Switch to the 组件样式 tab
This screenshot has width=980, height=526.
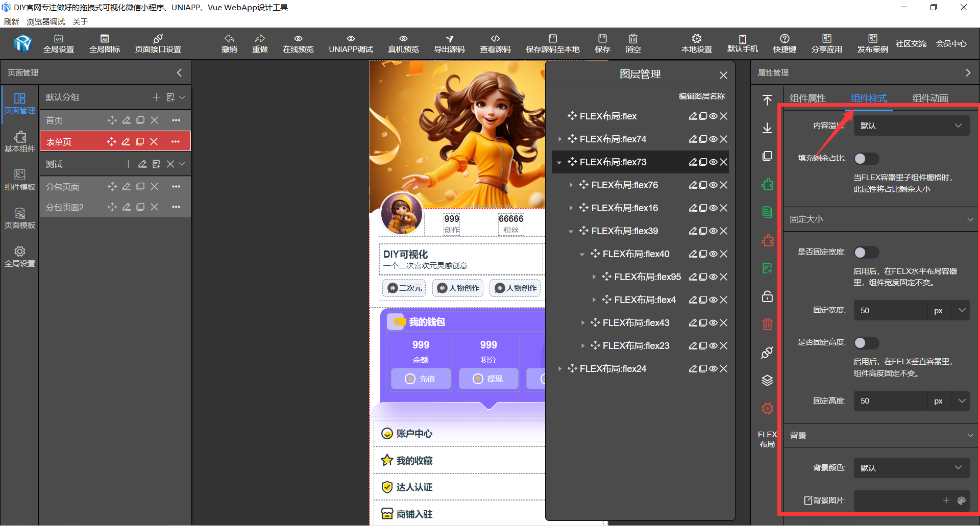869,98
